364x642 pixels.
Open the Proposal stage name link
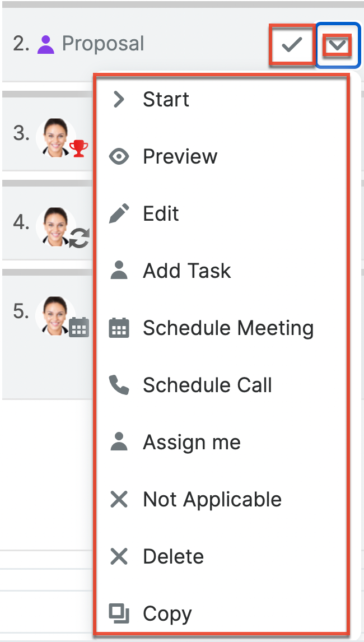[x=103, y=44]
